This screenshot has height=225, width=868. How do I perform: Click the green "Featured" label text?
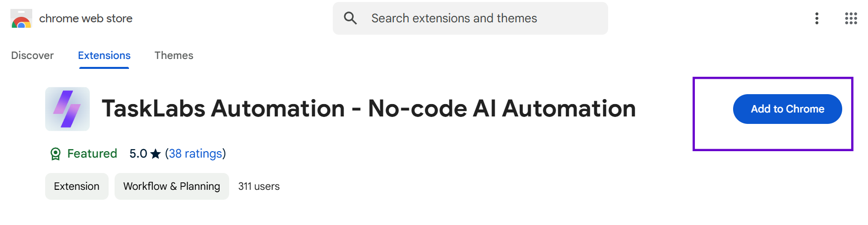click(x=92, y=154)
